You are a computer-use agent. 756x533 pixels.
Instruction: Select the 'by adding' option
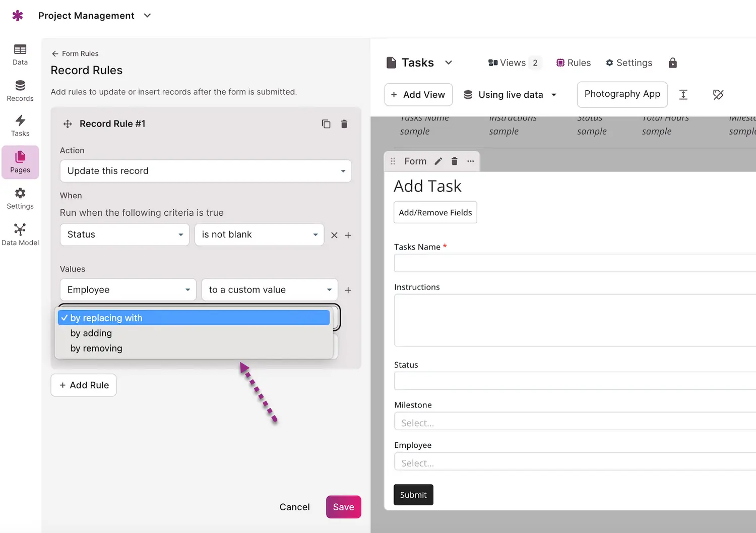click(x=91, y=333)
